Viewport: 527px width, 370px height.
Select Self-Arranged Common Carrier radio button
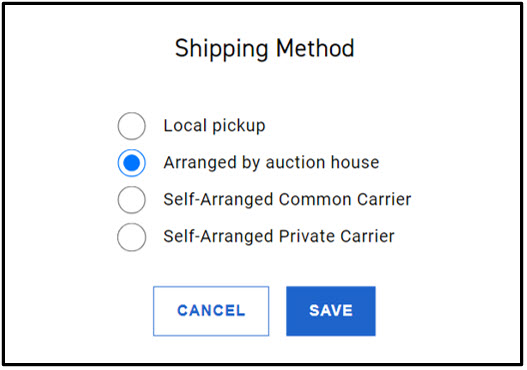tap(131, 200)
